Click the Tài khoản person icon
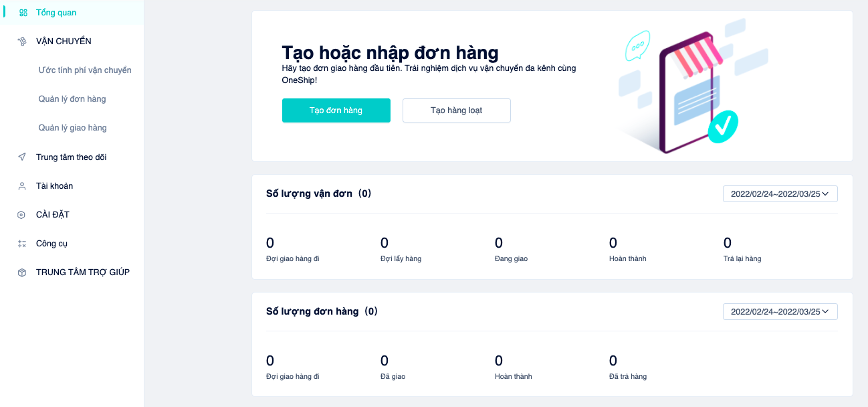 22,186
